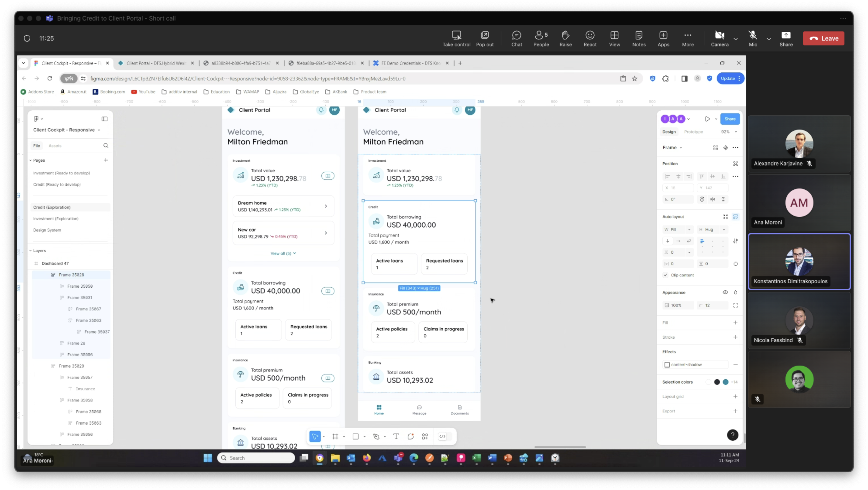
Task: Toggle the Clip content checkbox
Action: point(665,275)
